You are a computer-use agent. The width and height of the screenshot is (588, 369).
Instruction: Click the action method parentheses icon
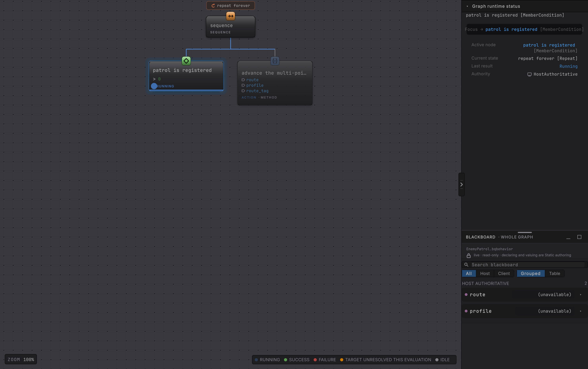275,61
